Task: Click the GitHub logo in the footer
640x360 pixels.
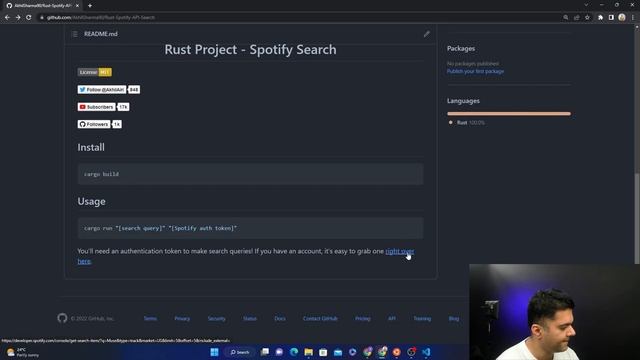Action: [x=62, y=318]
